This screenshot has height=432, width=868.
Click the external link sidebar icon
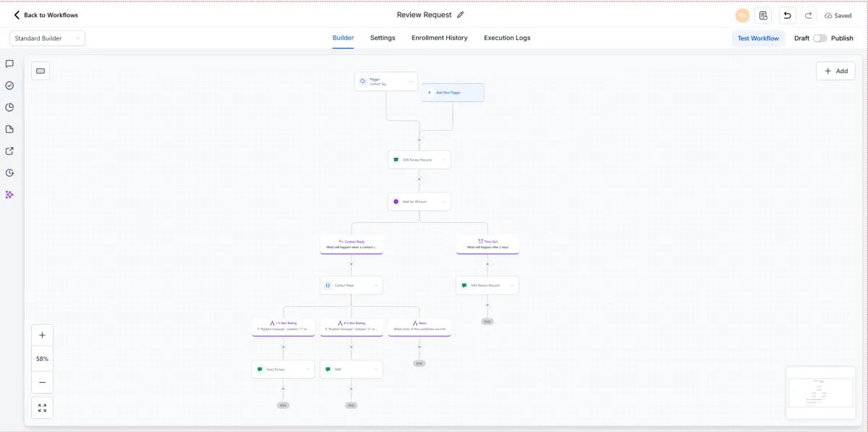tap(9, 151)
